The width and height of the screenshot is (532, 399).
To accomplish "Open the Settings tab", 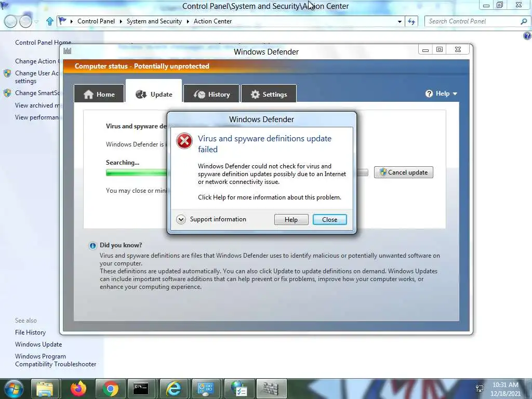I will 269,95.
